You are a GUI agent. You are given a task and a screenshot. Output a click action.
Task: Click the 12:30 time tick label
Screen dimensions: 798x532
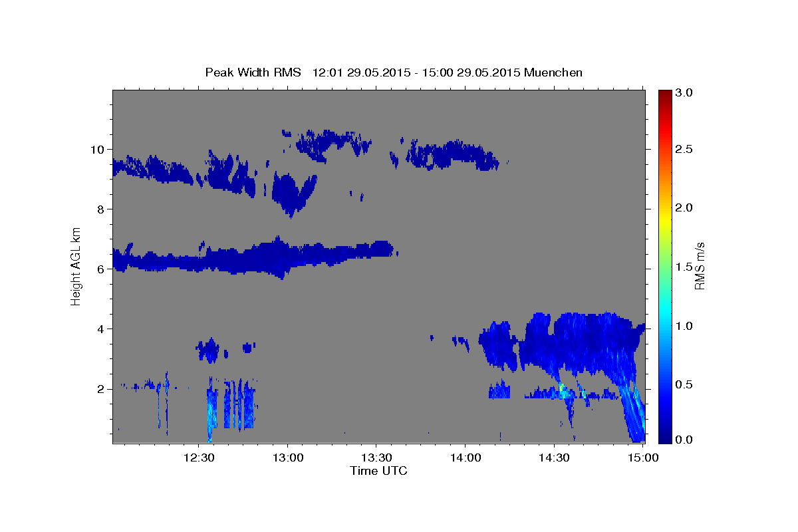click(x=199, y=458)
